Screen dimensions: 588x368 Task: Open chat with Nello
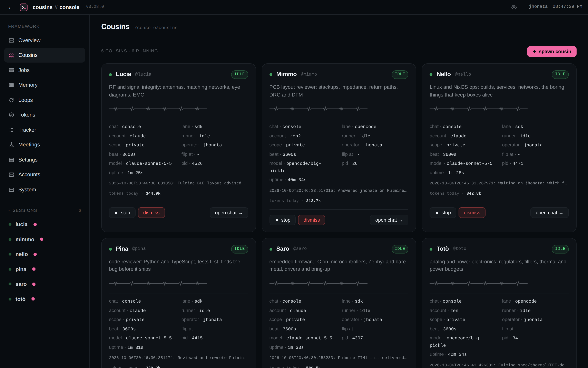pos(549,213)
